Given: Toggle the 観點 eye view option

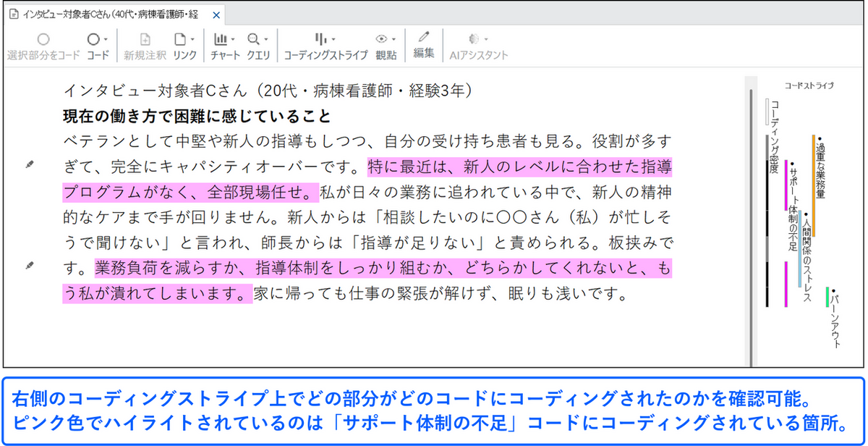Looking at the screenshot, I should coord(382,39).
